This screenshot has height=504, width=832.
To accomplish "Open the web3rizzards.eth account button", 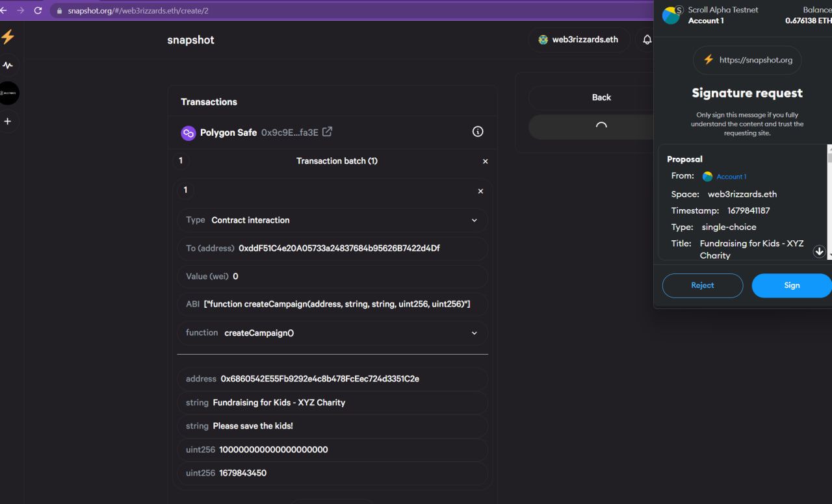I will (578, 40).
